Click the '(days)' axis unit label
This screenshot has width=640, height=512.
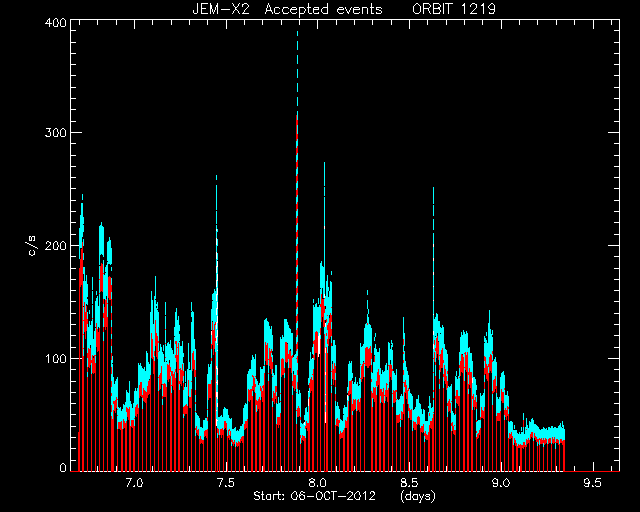(x=418, y=496)
